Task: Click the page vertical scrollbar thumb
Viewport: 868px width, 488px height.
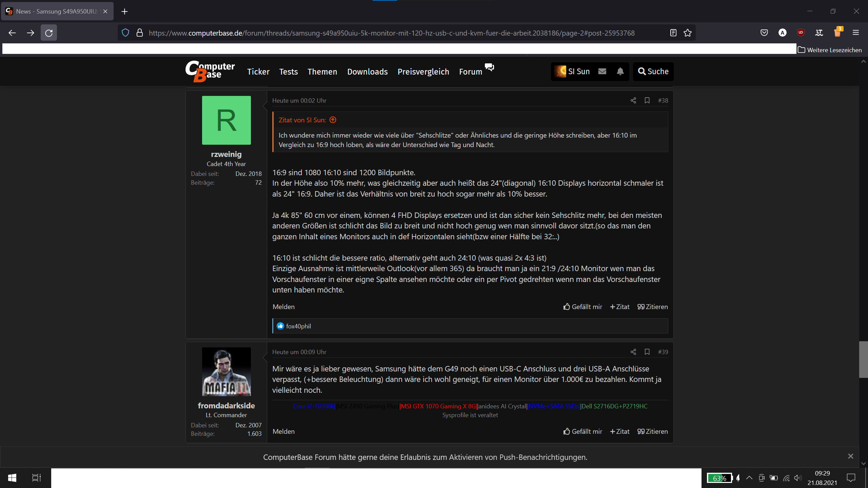Action: pos(863,359)
